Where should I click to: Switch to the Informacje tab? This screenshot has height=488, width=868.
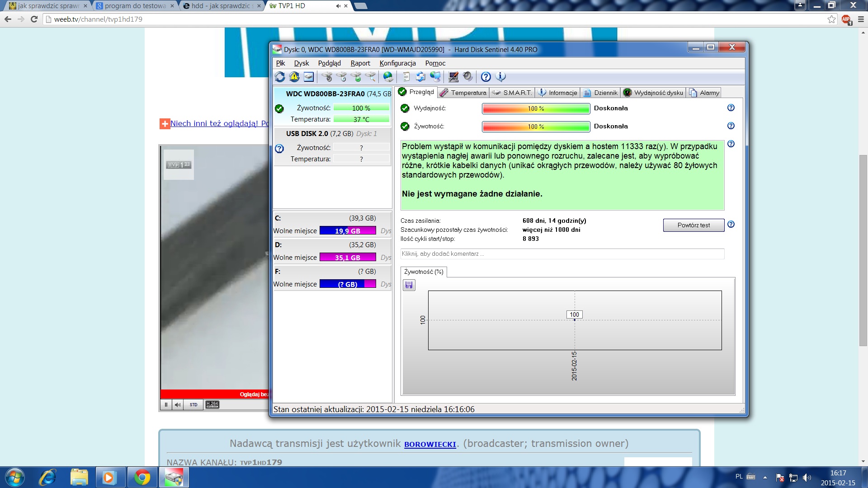tap(558, 93)
